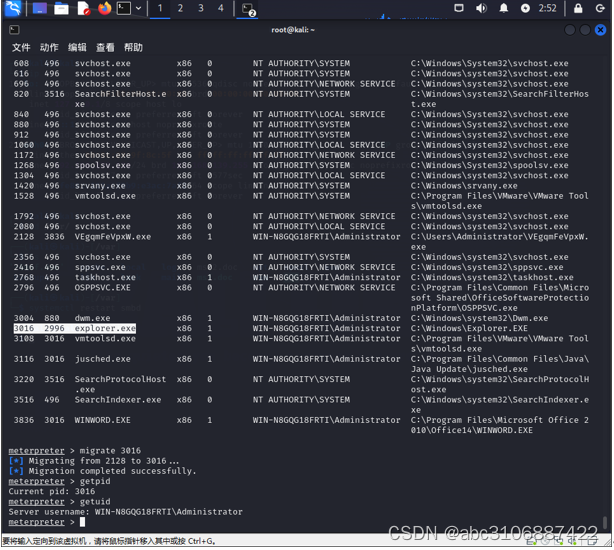Click the terminal vertical scrollbar handle
Image resolution: width=614 pixels, height=550 pixels.
pos(605,522)
